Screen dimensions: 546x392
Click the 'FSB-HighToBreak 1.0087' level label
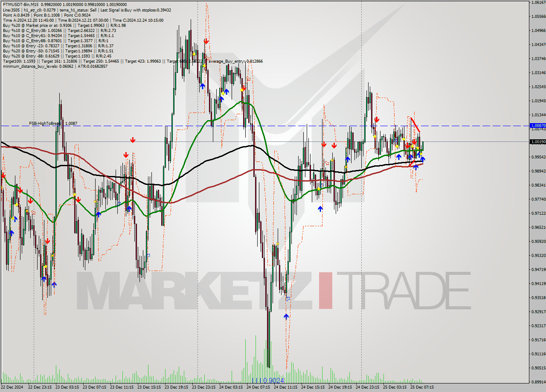click(53, 124)
